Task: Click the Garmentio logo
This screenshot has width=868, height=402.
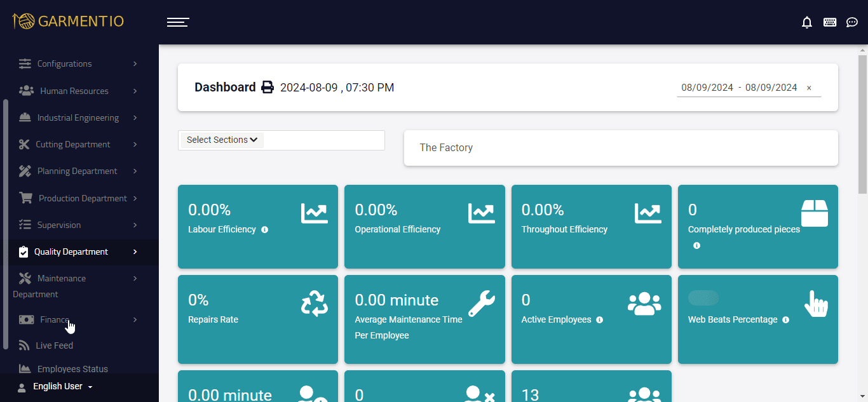Action: [68, 22]
